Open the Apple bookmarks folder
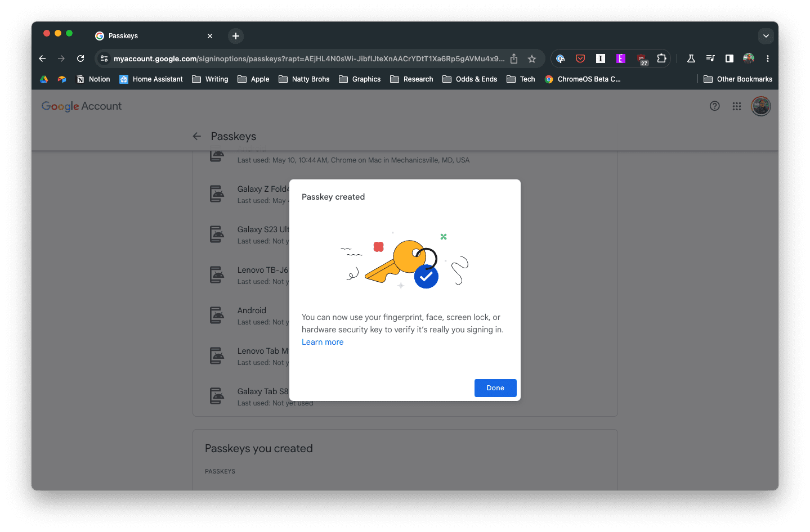 pos(253,79)
